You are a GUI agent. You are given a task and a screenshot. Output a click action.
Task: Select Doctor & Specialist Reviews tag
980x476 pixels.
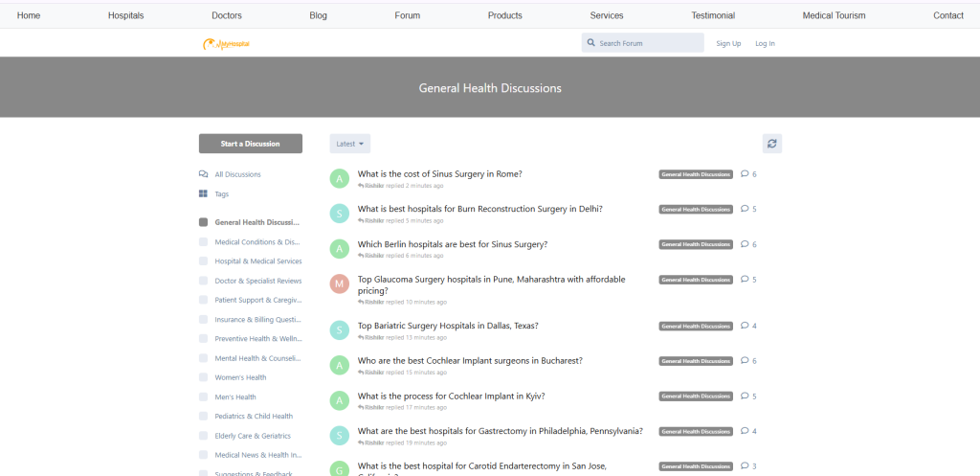tap(250, 281)
